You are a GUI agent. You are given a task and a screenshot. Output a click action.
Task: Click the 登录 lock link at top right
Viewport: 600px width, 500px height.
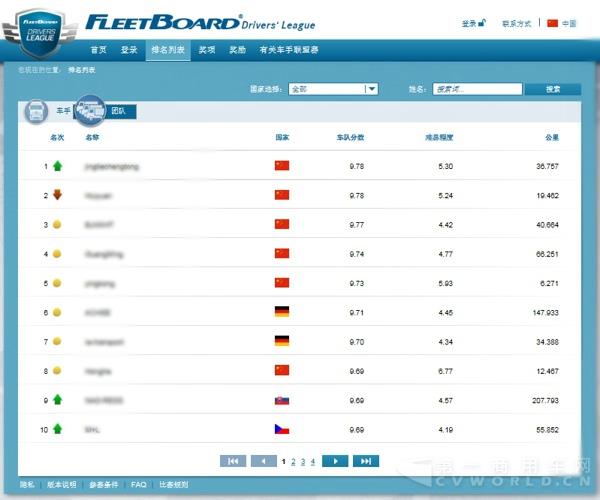coord(474,23)
